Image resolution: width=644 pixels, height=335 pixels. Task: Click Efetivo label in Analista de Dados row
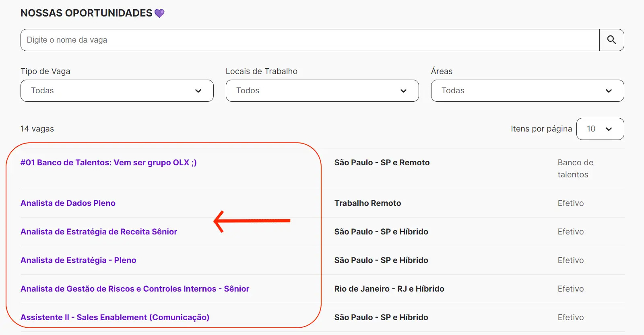[570, 203]
